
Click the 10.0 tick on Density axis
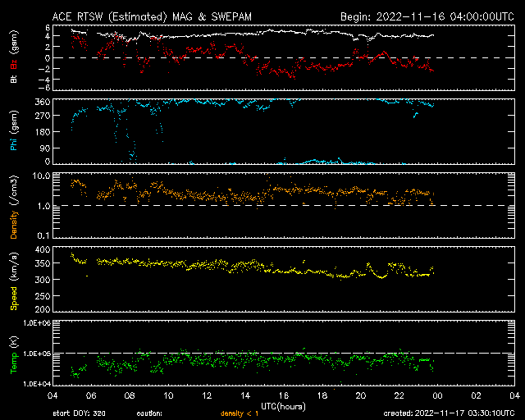coord(42,176)
